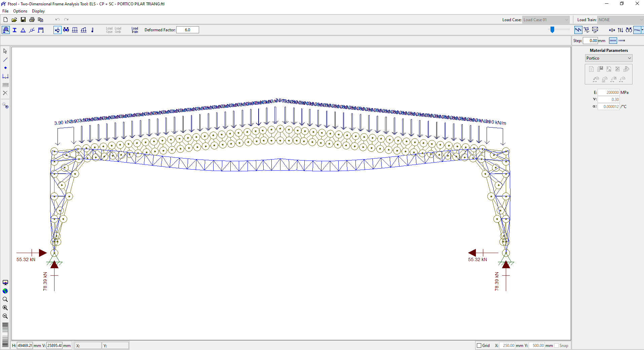The width and height of the screenshot is (644, 350).
Task: Choose the select mode arrow tool
Action: pos(5,51)
